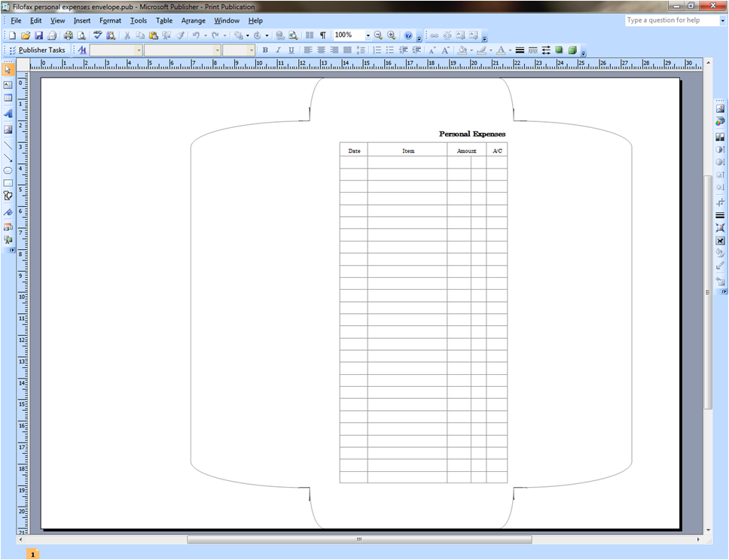Toggle Underline formatting
This screenshot has width=729, height=560.
click(291, 50)
